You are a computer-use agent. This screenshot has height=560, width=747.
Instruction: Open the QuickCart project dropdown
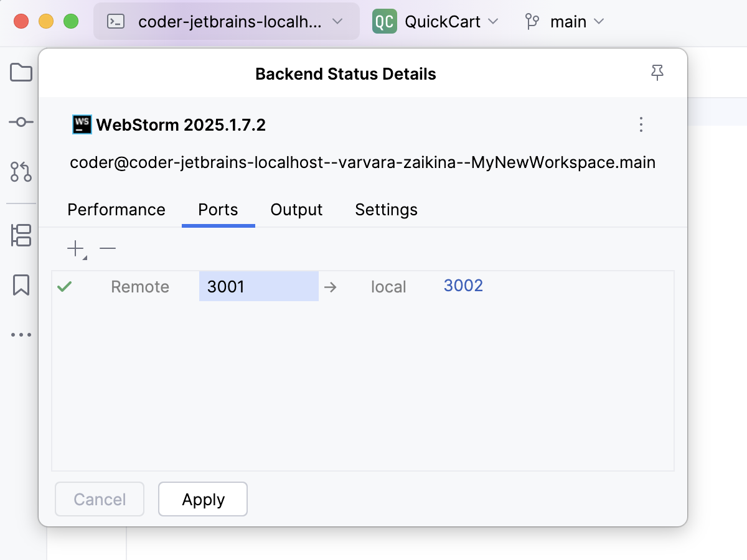click(x=436, y=22)
